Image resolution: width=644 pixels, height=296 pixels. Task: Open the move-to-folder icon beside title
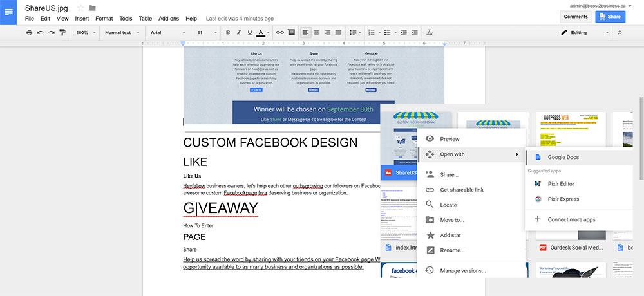pos(92,8)
